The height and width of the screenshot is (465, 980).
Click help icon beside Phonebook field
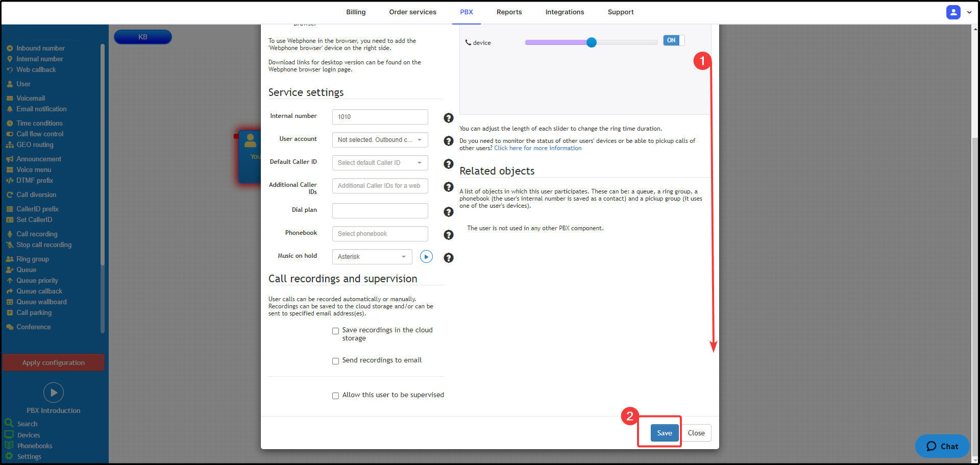click(448, 235)
